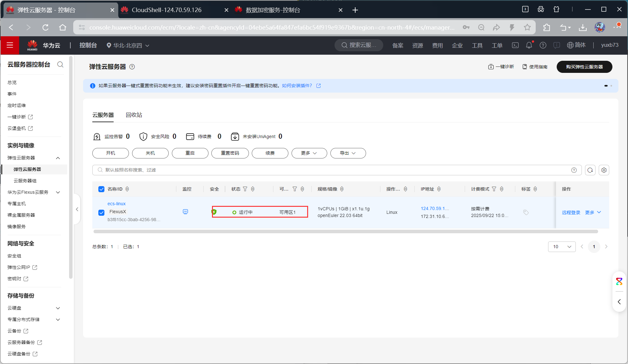The image size is (628, 364).
Task: Expand the 更多 actions dropdown button
Action: click(309, 153)
